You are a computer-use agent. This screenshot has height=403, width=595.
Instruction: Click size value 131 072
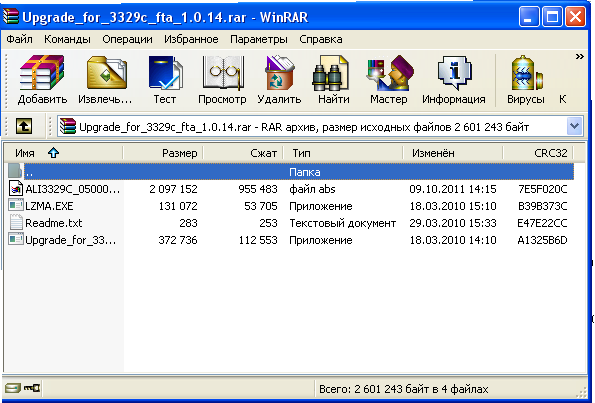(x=178, y=206)
